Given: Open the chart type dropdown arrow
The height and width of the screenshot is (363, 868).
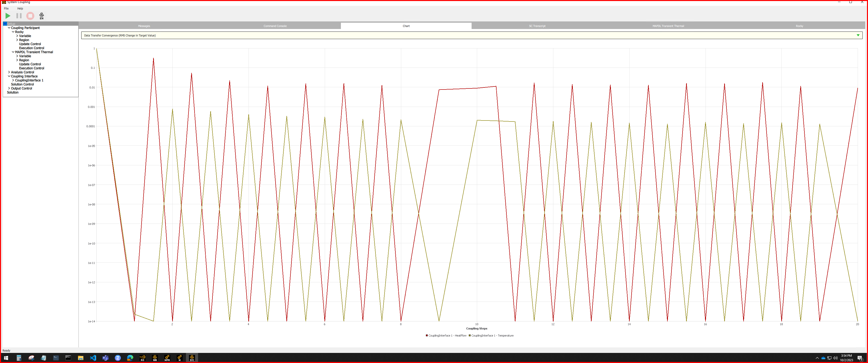Looking at the screenshot, I should (x=858, y=35).
